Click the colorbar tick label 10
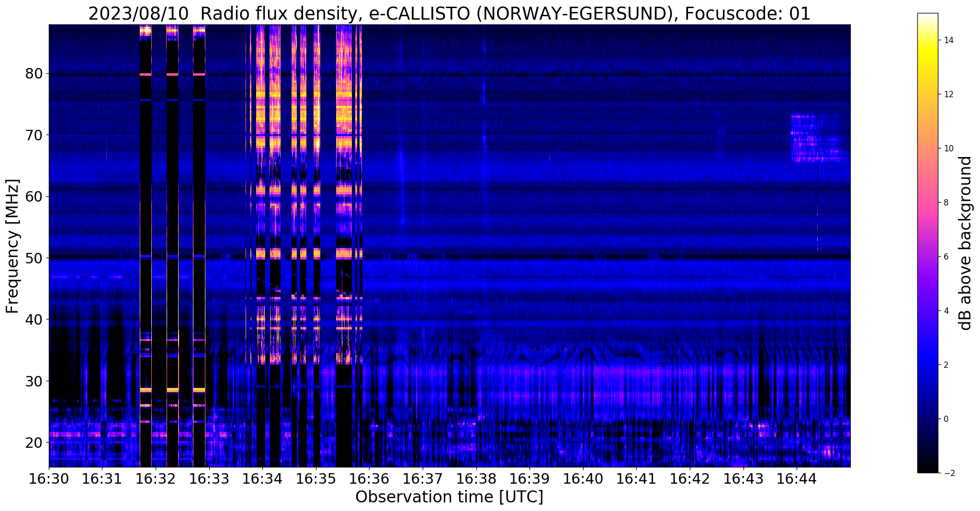Viewport: 980px width, 511px height. (948, 148)
